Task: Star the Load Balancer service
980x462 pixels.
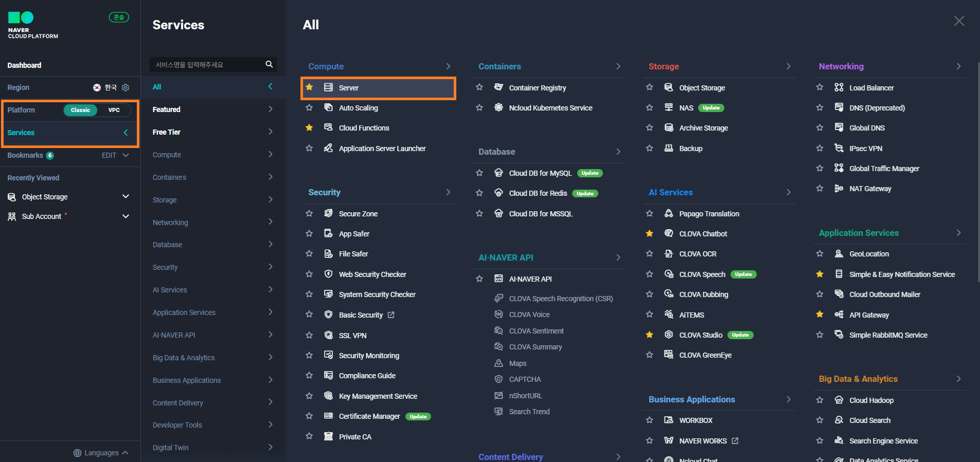Action: click(x=820, y=87)
